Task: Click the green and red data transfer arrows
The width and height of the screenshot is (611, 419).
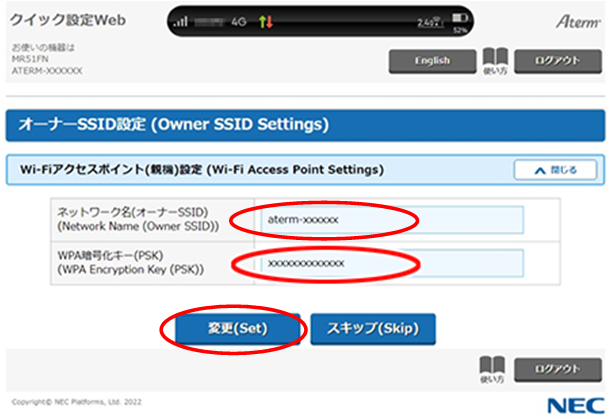Action: point(266,21)
